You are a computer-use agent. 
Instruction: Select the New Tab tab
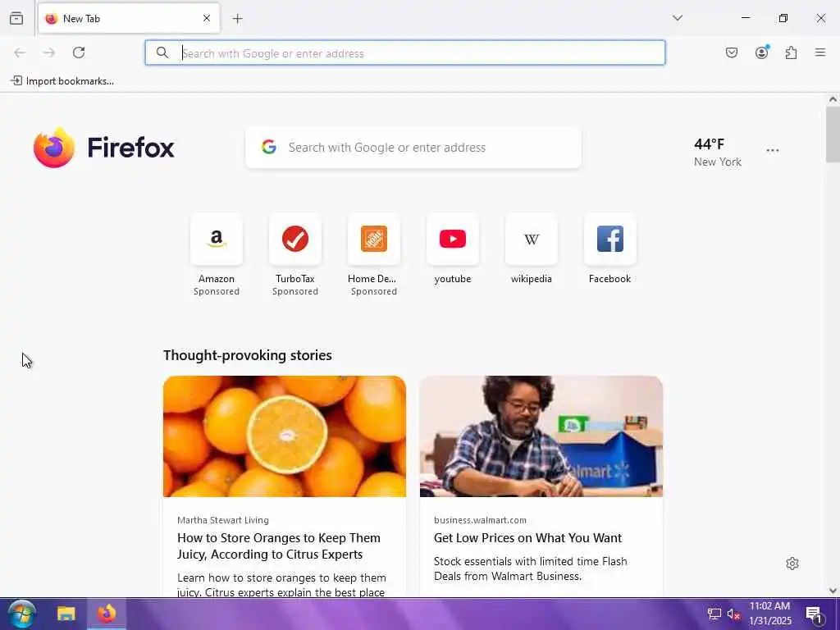(x=129, y=18)
